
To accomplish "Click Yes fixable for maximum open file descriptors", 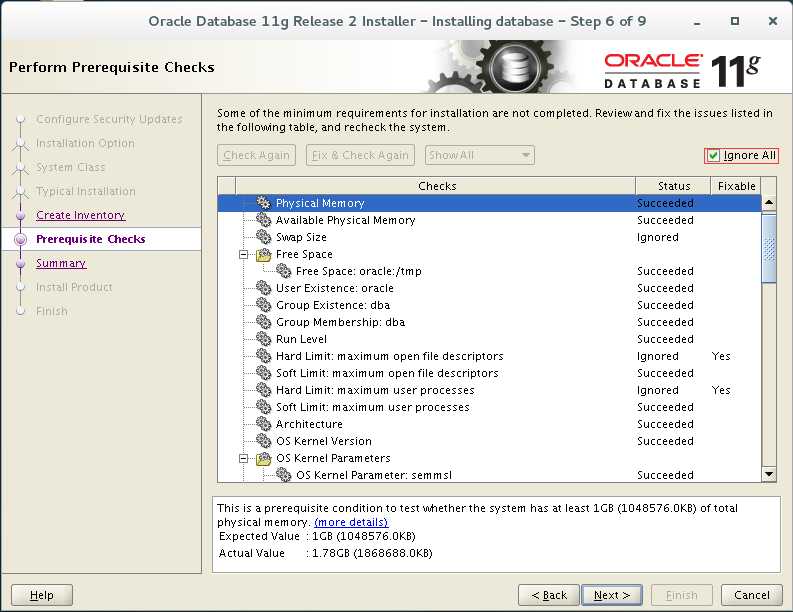I will point(721,356).
